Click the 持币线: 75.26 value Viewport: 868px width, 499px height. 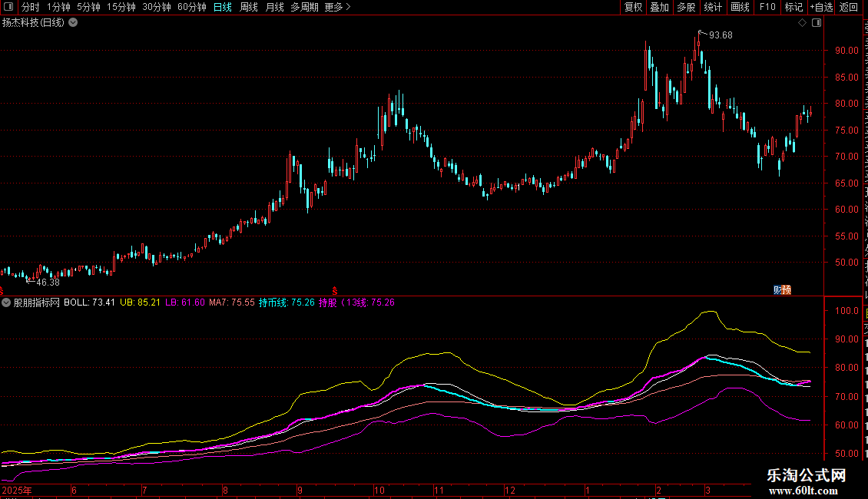(x=287, y=302)
